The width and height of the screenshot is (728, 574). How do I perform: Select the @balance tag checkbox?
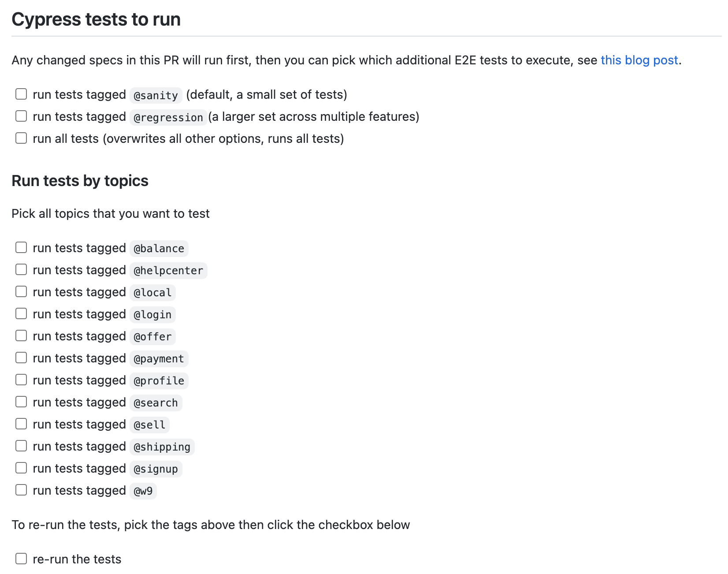click(21, 247)
